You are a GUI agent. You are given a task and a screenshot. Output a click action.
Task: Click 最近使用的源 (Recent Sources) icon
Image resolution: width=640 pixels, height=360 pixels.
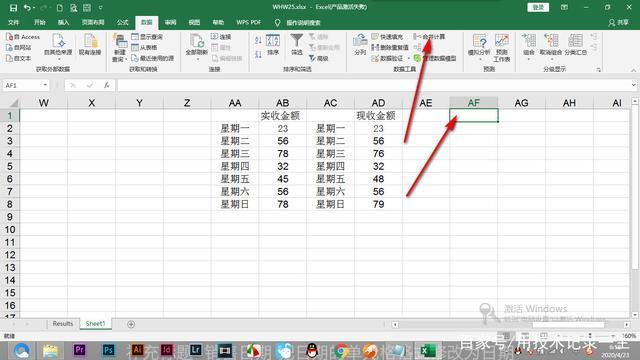pos(153,58)
